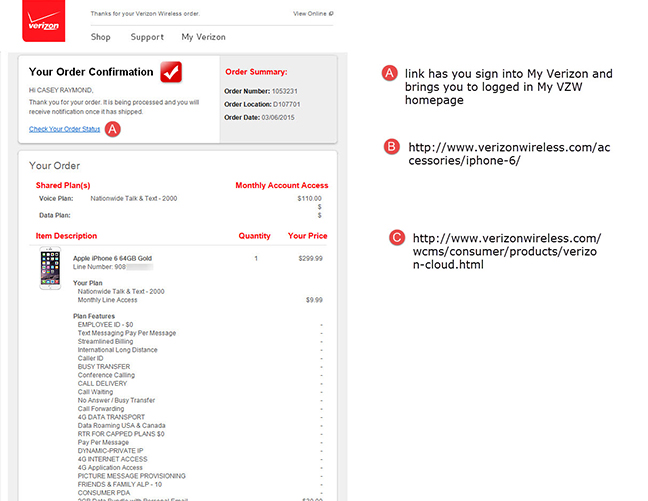Open the View Online link

[313, 14]
